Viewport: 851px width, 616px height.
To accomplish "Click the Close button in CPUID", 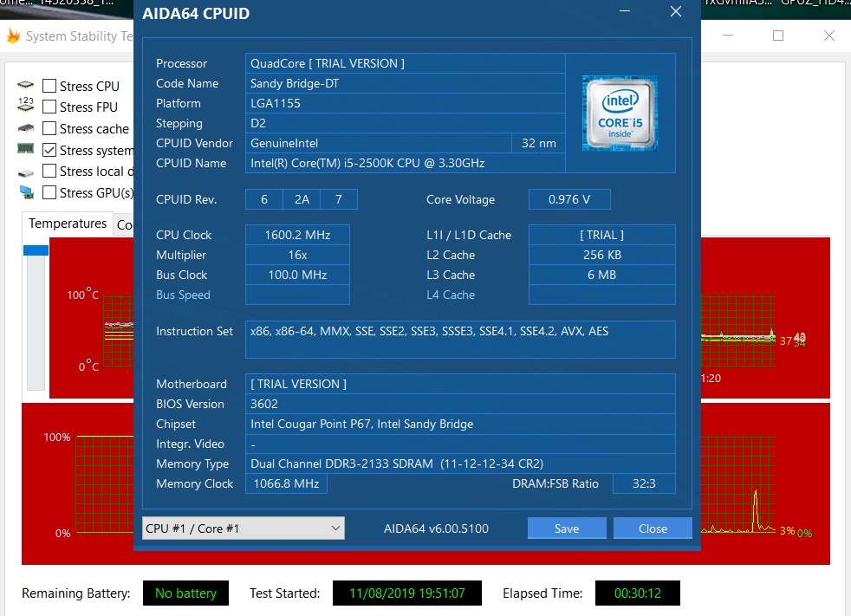I will (653, 528).
